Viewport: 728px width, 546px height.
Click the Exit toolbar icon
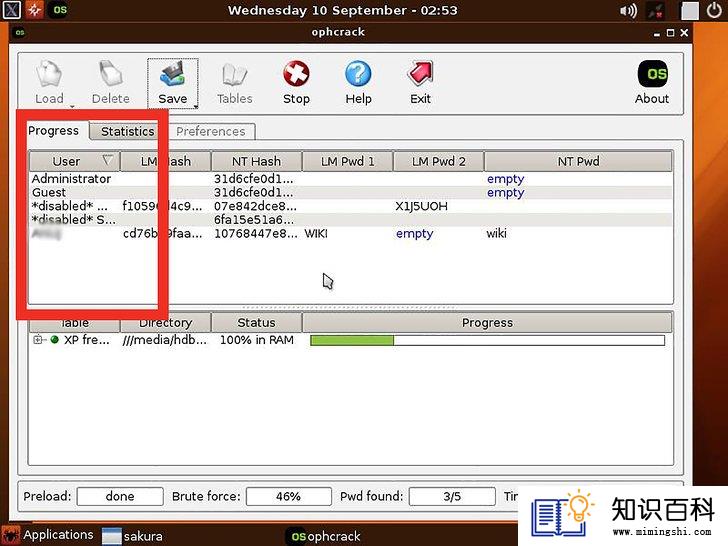tap(420, 83)
